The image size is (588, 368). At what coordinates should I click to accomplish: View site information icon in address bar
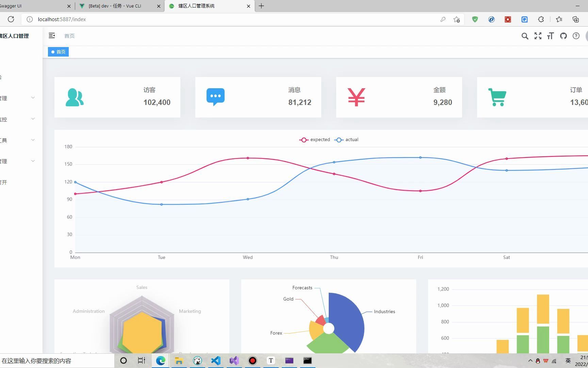30,19
